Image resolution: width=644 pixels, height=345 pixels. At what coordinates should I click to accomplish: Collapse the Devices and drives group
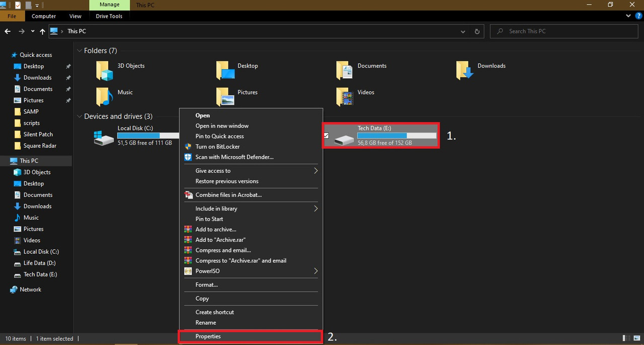(x=79, y=116)
